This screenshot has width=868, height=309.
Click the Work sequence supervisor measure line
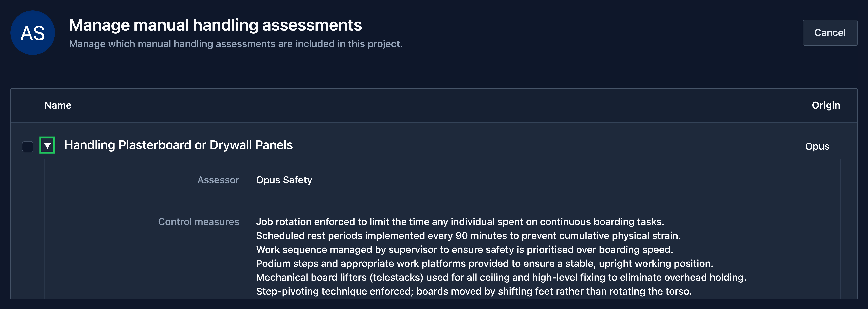coord(465,249)
